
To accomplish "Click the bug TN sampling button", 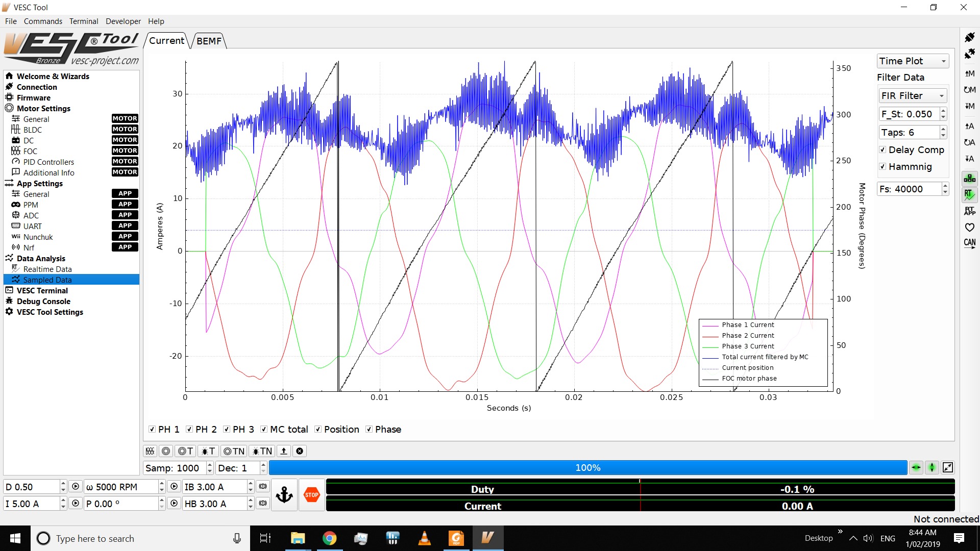I will click(x=262, y=451).
